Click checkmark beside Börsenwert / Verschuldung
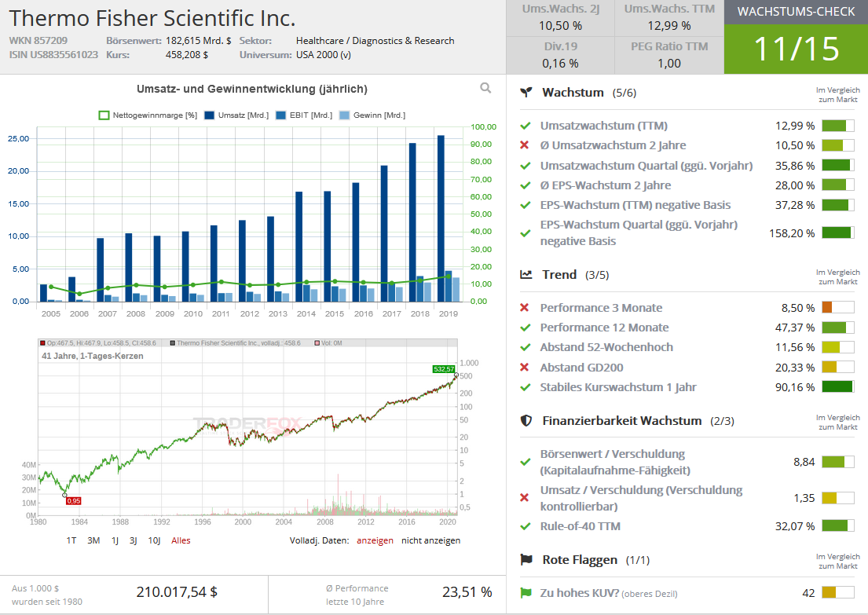 click(526, 462)
